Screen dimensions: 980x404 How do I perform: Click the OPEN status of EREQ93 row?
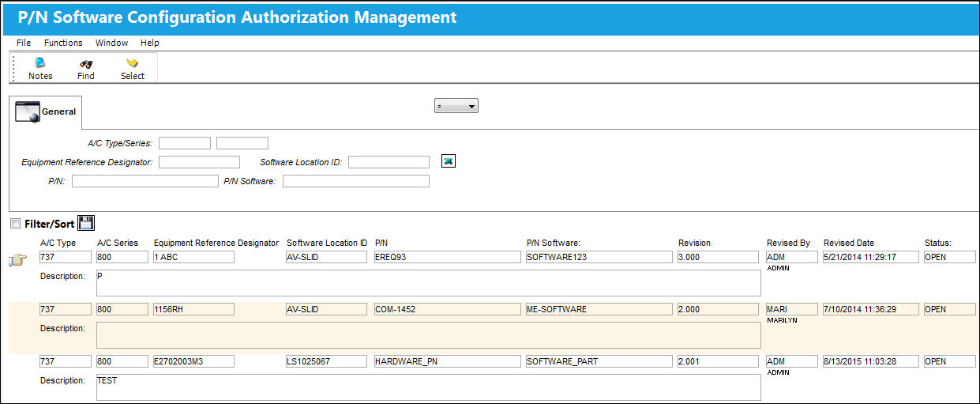point(950,257)
